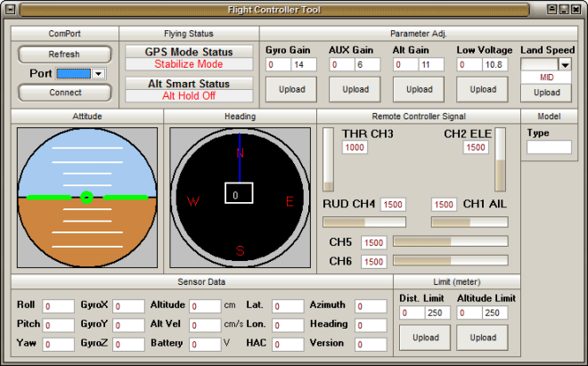The image size is (588, 366).
Task: Upload the Dist. Limit value
Action: click(425, 338)
